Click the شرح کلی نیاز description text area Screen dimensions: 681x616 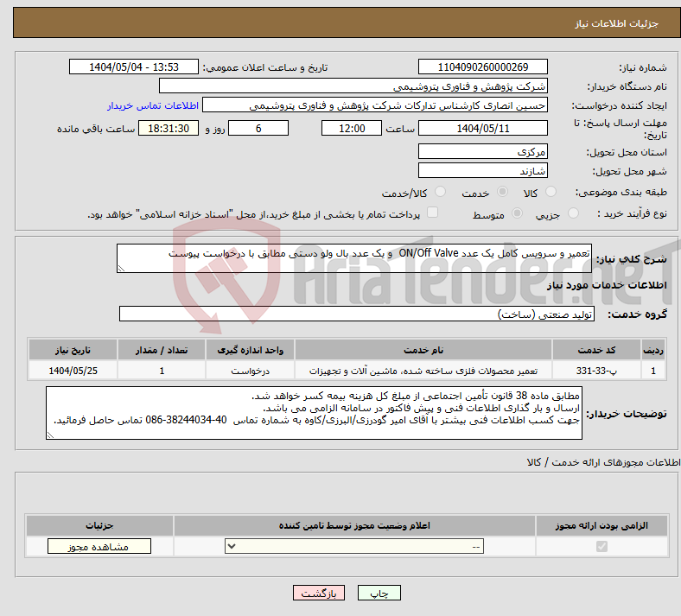[354, 258]
